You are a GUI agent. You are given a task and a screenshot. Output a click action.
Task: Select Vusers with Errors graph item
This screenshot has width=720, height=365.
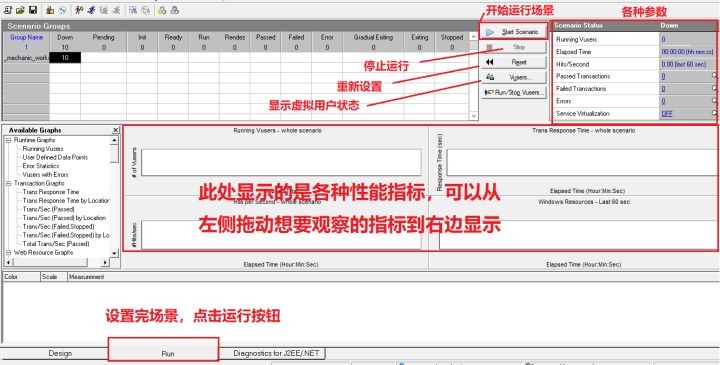point(45,174)
